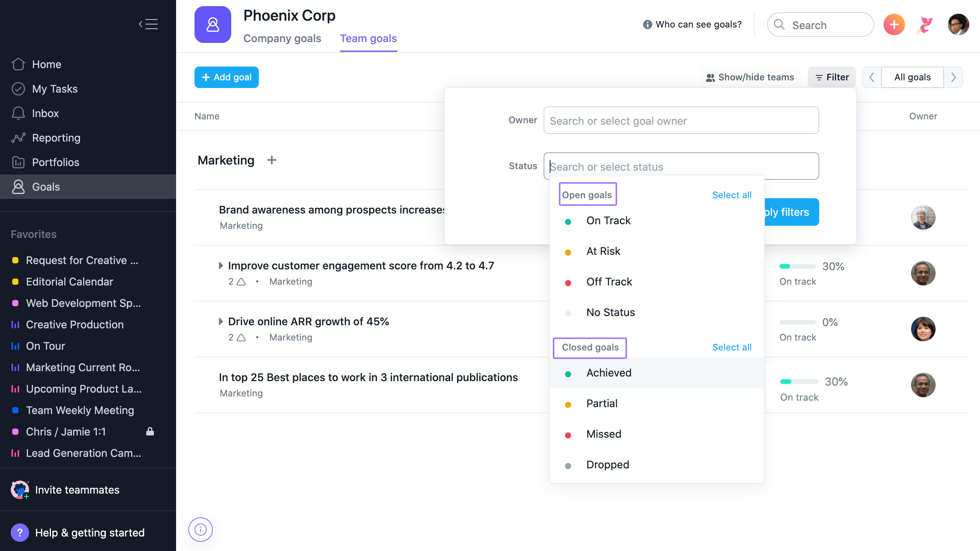980x551 pixels.
Task: Click the Help and getting started icon
Action: pos(19,532)
